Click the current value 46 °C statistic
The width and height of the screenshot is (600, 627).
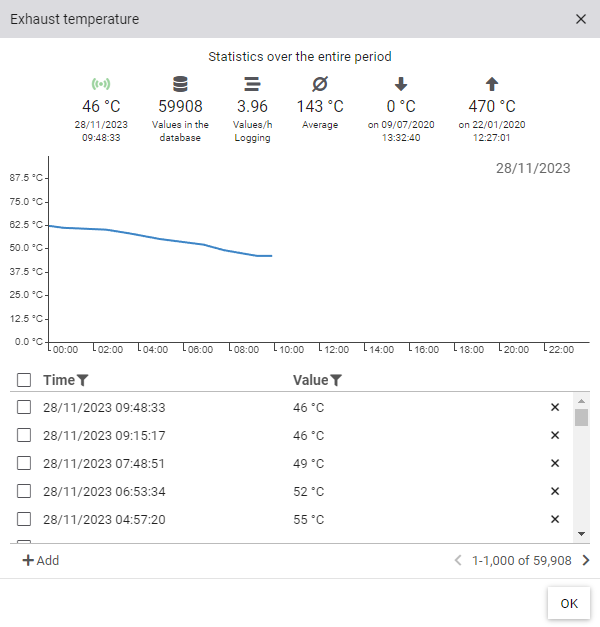click(101, 106)
